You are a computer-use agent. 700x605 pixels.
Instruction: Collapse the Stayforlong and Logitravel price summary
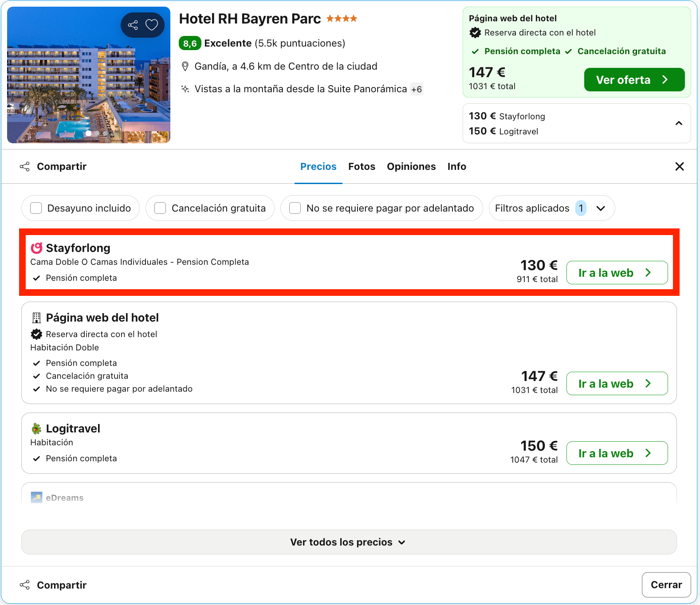(x=679, y=123)
